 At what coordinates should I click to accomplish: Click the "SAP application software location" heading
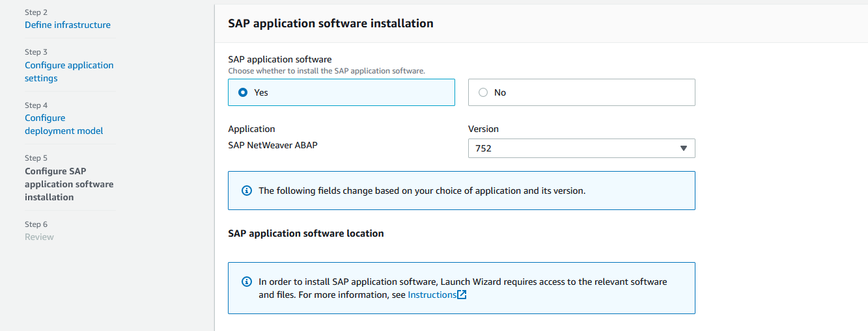pyautogui.click(x=305, y=233)
